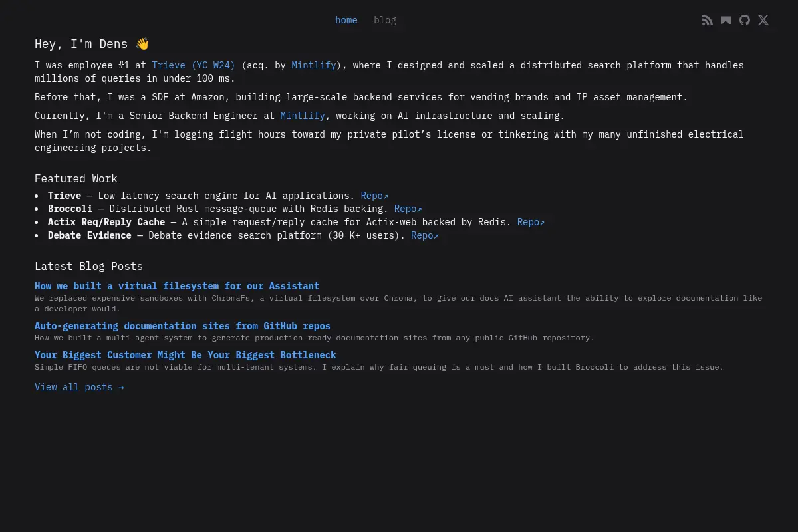Click the "How we built a multi-agent system" summary
798x532 pixels.
coord(315,338)
